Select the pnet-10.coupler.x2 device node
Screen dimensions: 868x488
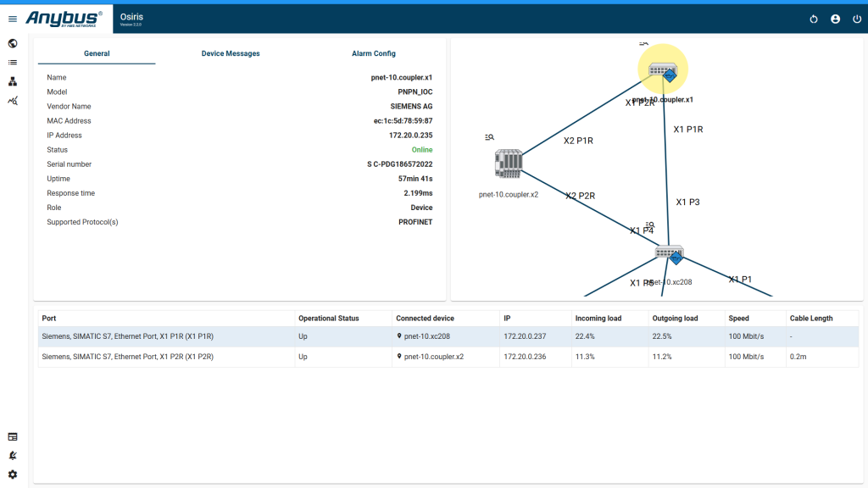(x=509, y=164)
